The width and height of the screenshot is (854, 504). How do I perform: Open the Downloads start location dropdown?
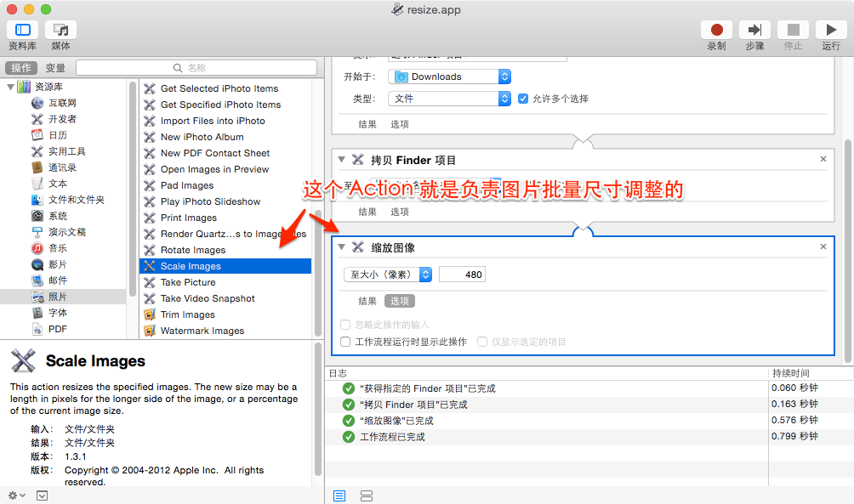(x=449, y=76)
